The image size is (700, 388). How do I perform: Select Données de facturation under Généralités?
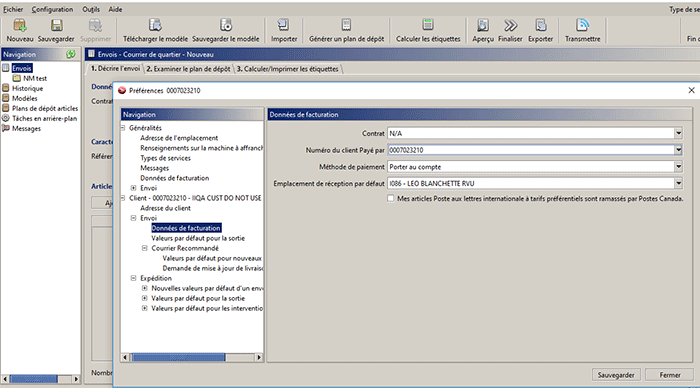175,178
